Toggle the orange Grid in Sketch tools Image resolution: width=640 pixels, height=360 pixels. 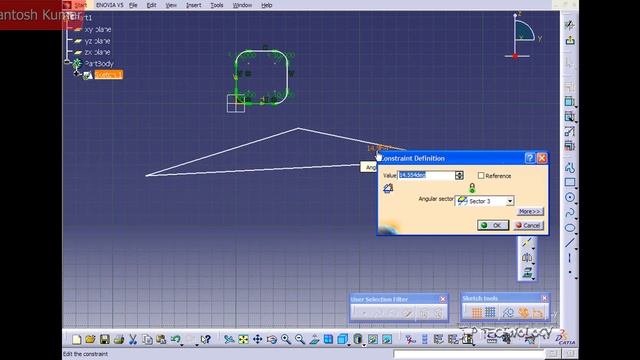pyautogui.click(x=476, y=313)
